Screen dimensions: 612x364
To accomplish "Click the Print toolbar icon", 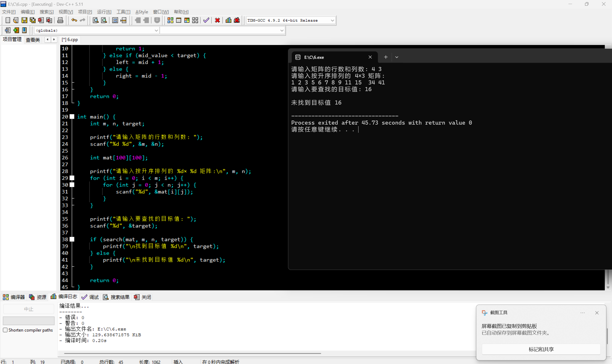I will tap(60, 20).
